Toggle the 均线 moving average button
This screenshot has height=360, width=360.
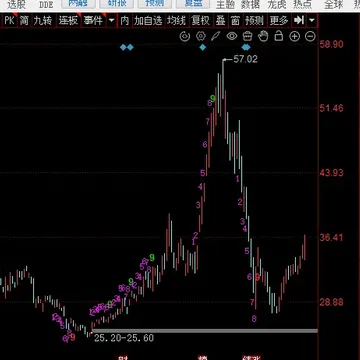click(176, 21)
